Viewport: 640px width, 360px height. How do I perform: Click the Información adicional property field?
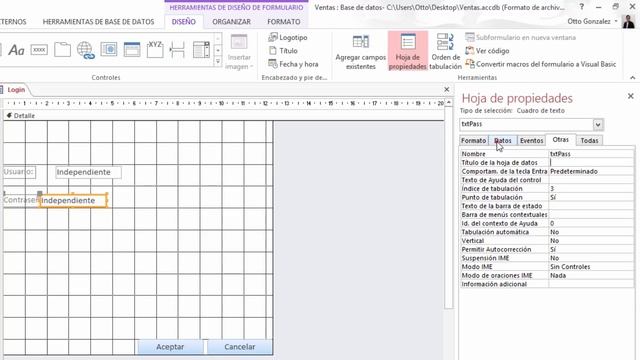(591, 284)
